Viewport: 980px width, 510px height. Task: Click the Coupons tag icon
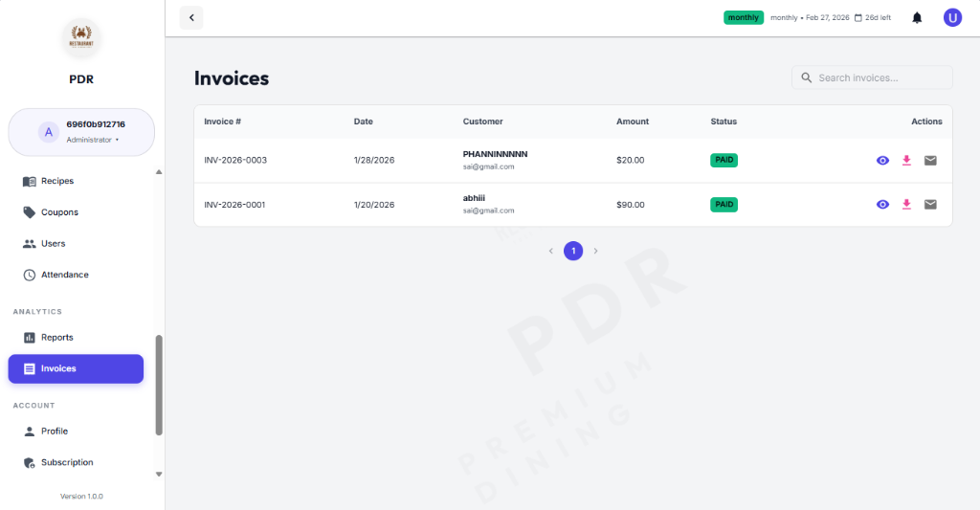(x=30, y=212)
